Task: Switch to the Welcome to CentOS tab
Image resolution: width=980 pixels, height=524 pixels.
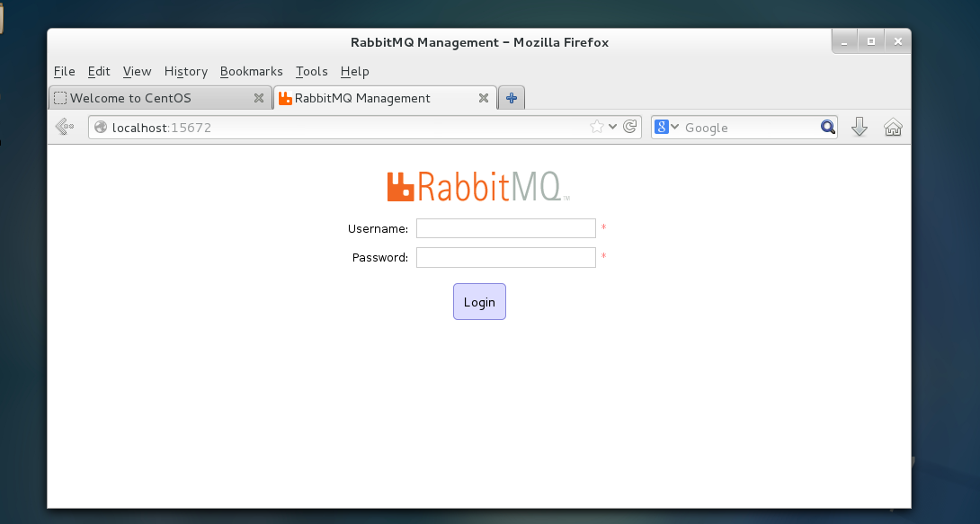Action: 160,98
